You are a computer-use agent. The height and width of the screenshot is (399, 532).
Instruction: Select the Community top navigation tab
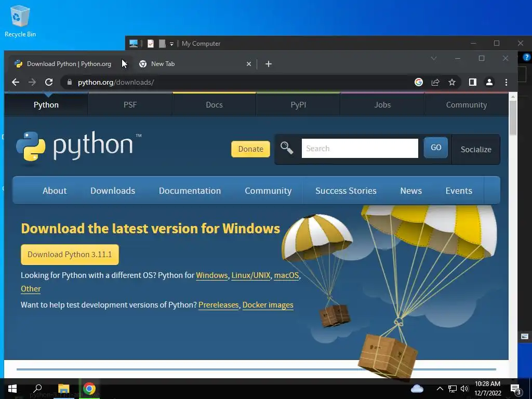pyautogui.click(x=467, y=104)
